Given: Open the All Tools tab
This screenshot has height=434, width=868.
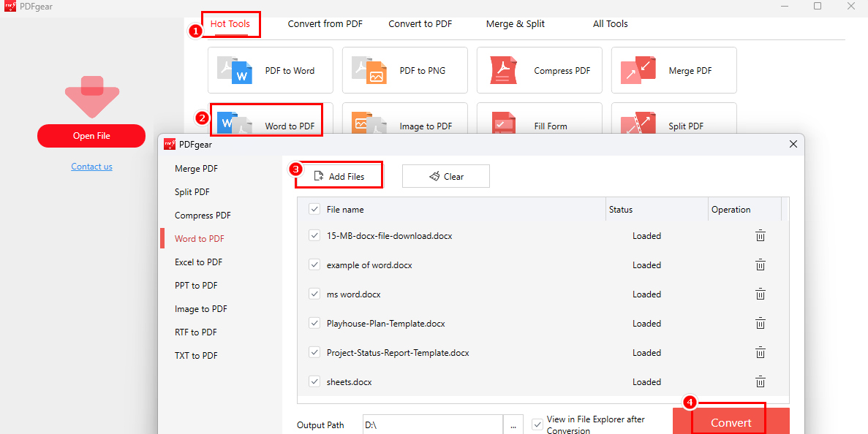Looking at the screenshot, I should pos(611,23).
